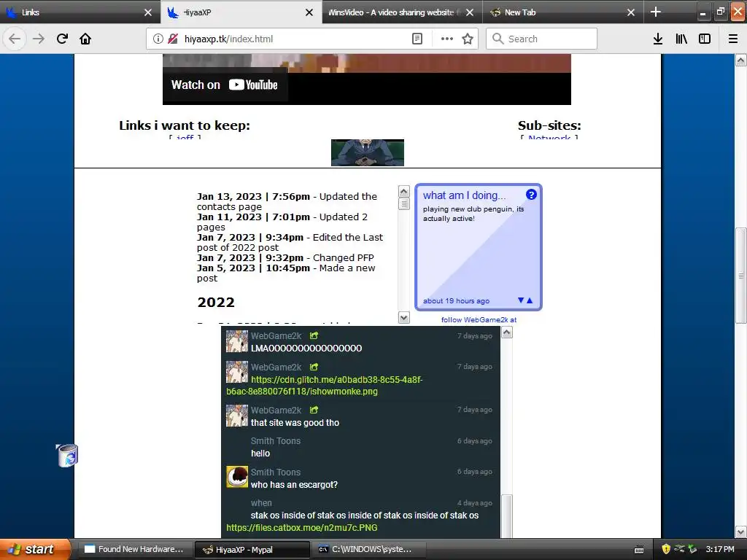Switch to the WinsVideo tab
The width and height of the screenshot is (747, 560).
(395, 12)
